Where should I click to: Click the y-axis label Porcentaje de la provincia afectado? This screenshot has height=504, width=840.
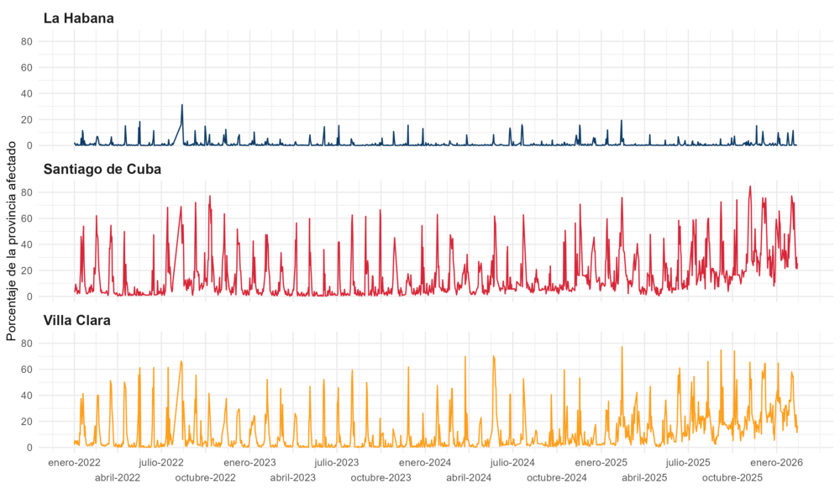[11, 239]
